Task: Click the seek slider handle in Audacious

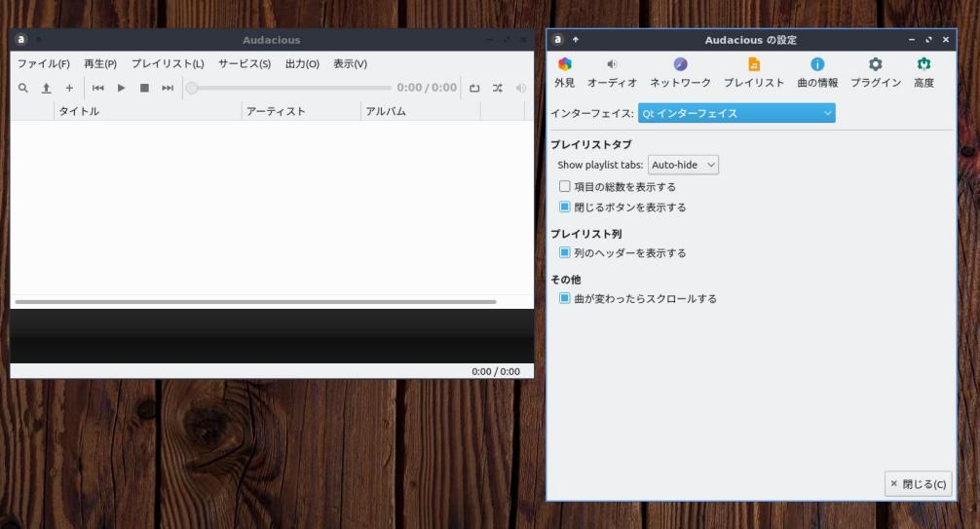Action: coord(192,88)
